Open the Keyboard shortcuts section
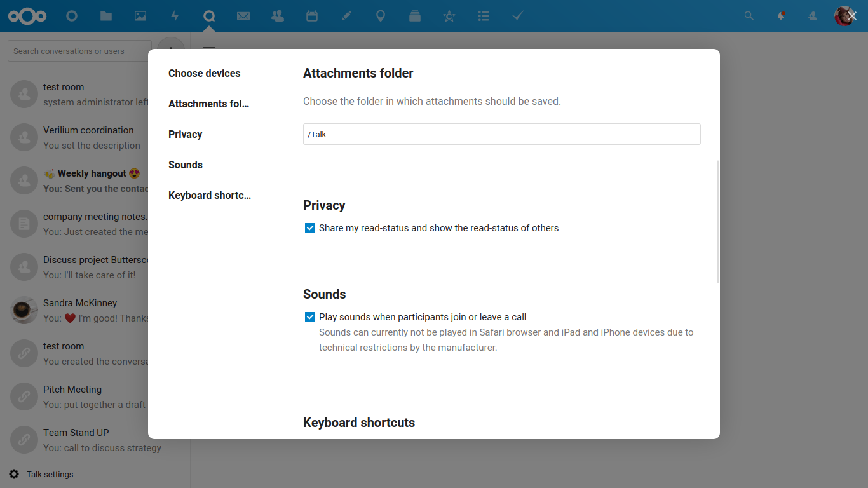 click(x=210, y=195)
